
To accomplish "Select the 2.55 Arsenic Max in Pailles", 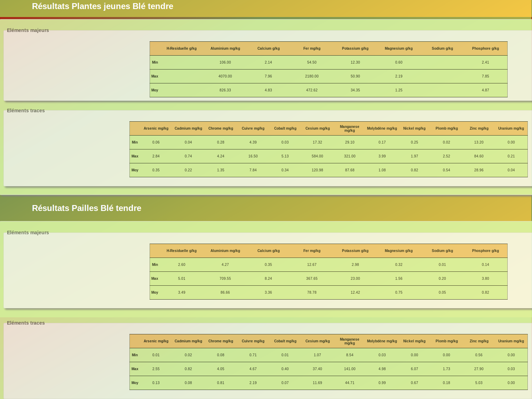I will [156, 369].
